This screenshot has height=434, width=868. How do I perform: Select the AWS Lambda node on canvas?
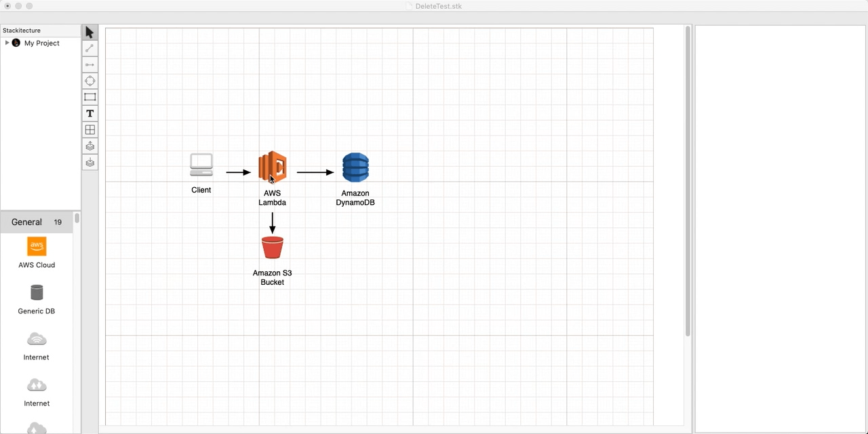pos(273,167)
